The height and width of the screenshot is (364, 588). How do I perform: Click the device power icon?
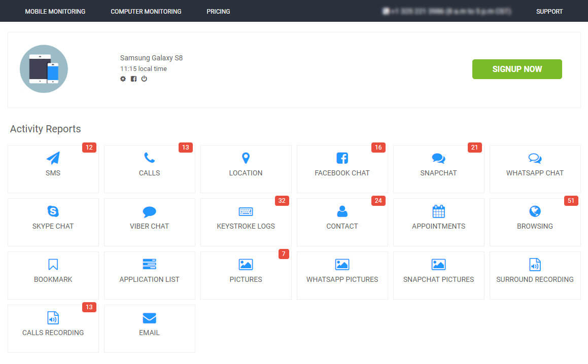coord(144,79)
